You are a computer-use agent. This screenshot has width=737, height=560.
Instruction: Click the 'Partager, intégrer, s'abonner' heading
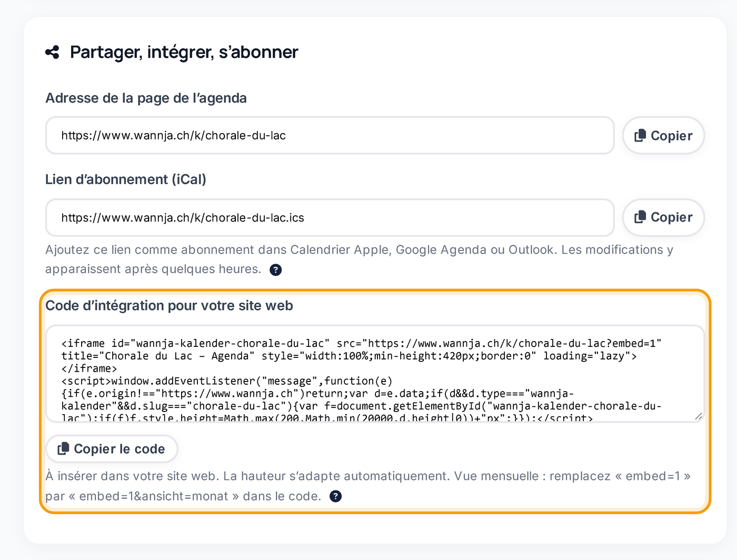[184, 52]
